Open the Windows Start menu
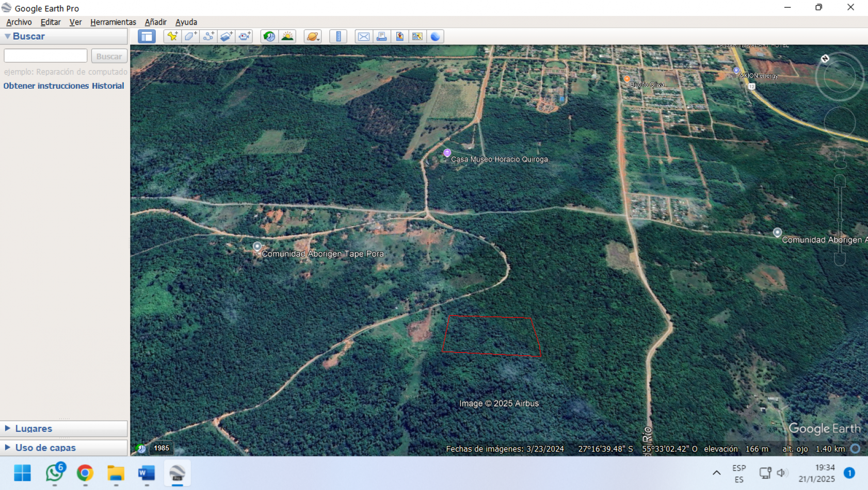The image size is (868, 490). (22, 473)
